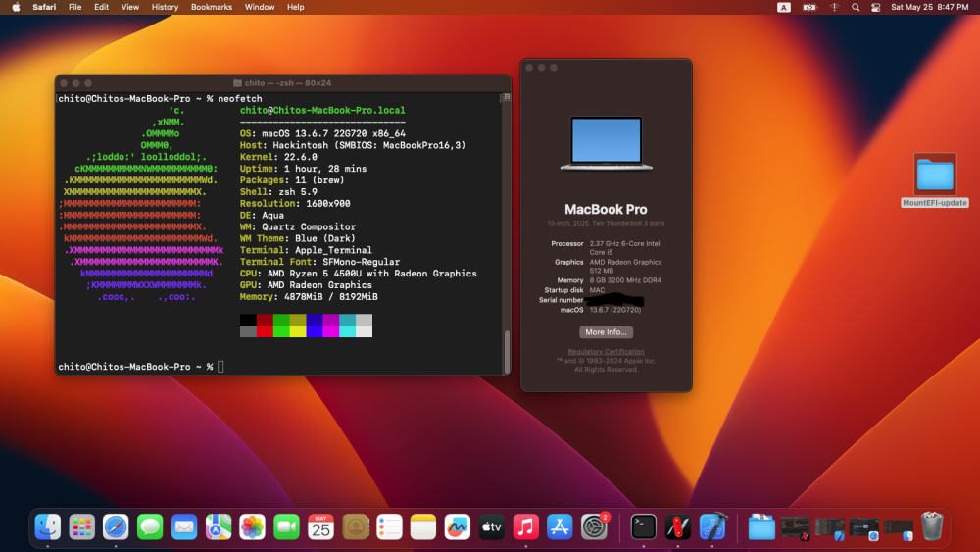Viewport: 980px width, 552px height.
Task: Open the Regulatory Certification link
Action: (606, 351)
